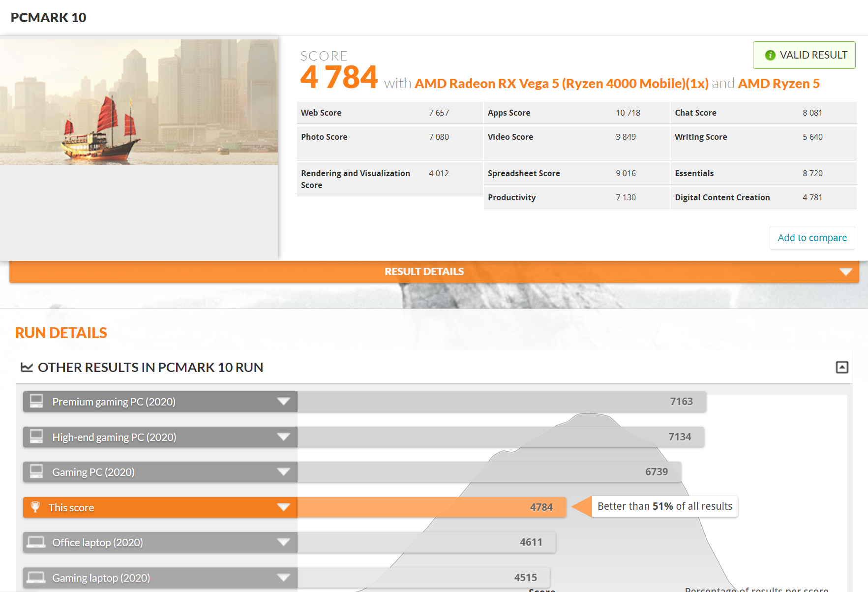This screenshot has height=592, width=868.
Task: Expand the Result Details arrow
Action: (845, 272)
